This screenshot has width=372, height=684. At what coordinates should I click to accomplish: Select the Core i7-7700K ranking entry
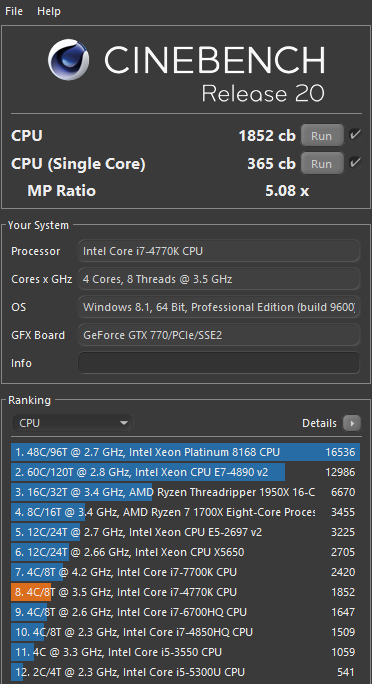(185, 572)
